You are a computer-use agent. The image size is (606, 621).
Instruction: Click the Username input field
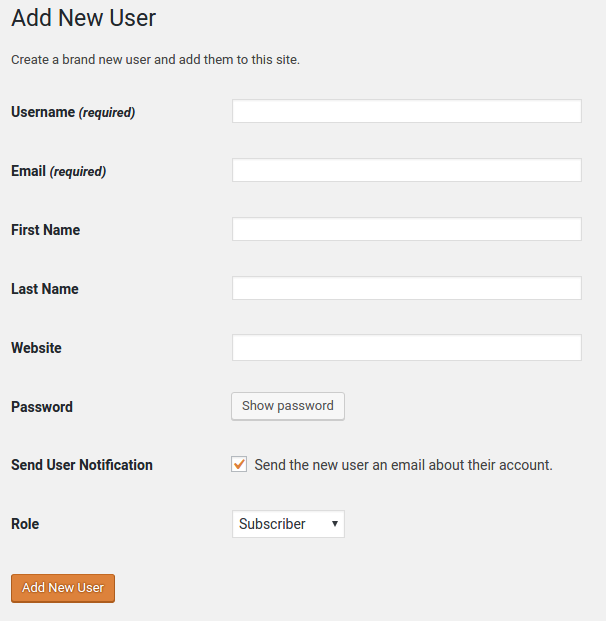[406, 111]
